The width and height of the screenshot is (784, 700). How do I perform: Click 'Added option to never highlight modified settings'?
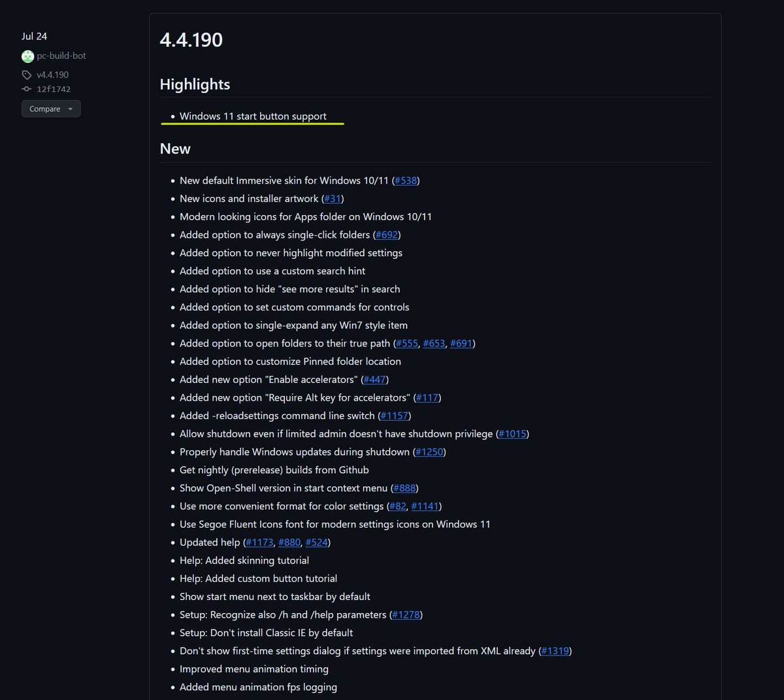(291, 253)
